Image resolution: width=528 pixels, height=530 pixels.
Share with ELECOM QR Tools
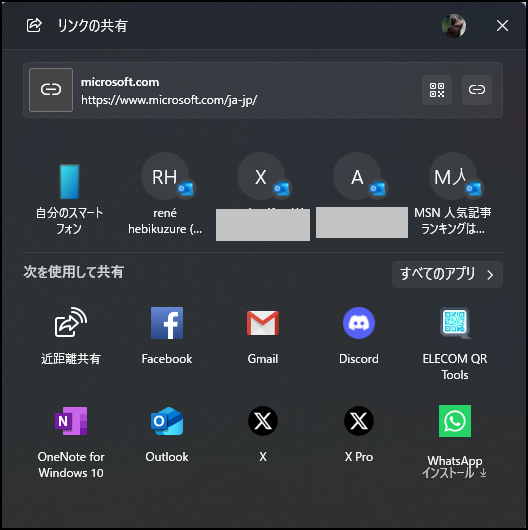455,343
